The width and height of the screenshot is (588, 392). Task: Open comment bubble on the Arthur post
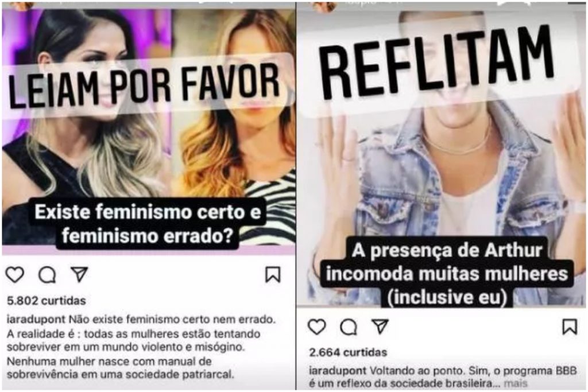pyautogui.click(x=349, y=327)
